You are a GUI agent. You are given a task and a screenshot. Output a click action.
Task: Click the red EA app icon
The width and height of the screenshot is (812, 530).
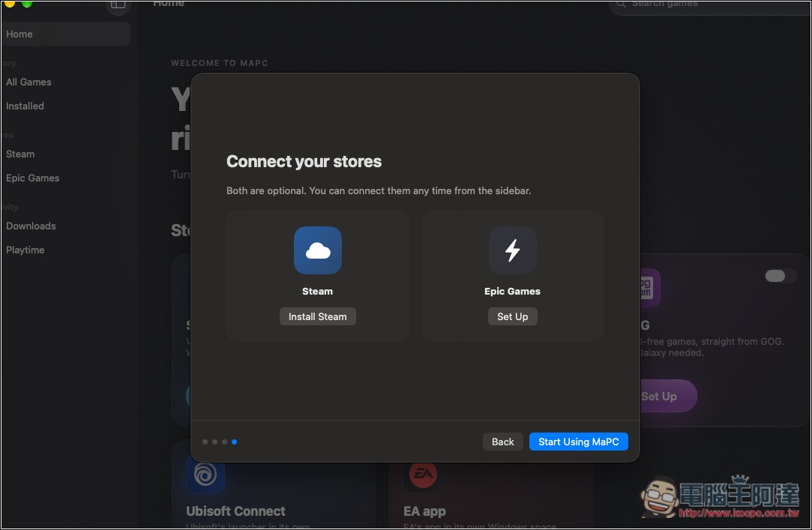423,474
